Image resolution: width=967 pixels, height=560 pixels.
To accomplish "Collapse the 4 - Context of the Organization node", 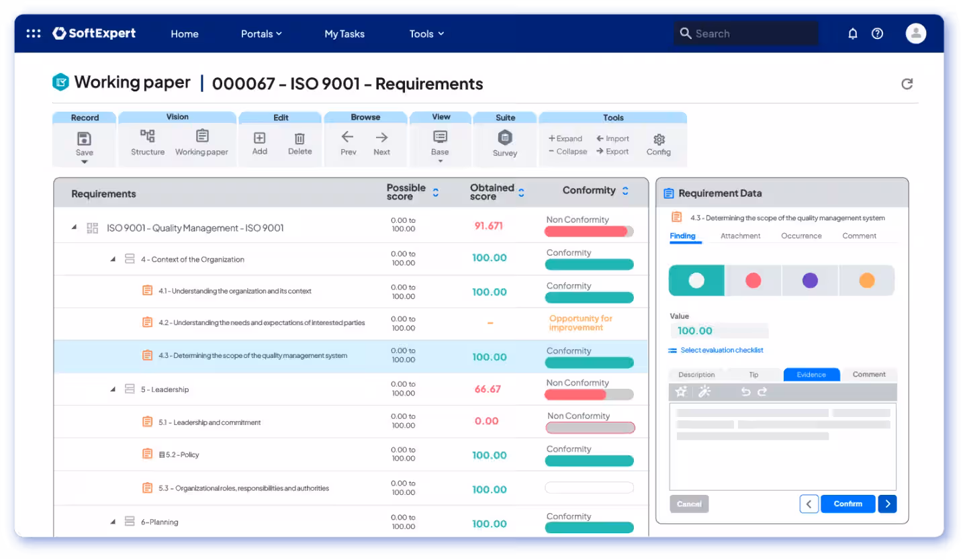I will click(x=113, y=259).
